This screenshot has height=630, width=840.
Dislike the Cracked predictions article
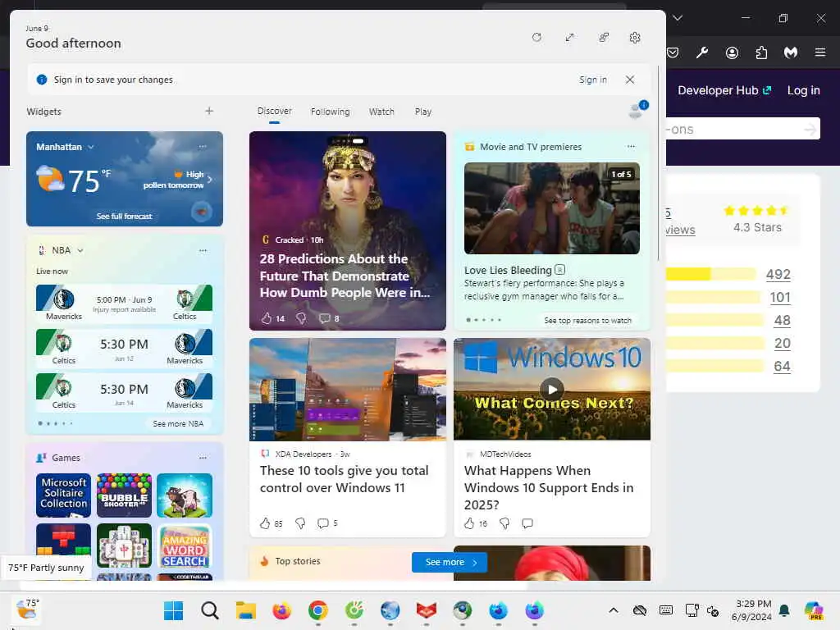301,318
